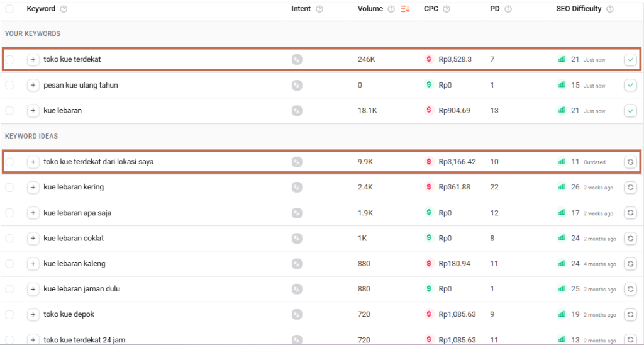
Task: Sort by Volume using the orange sort icon
Action: pyautogui.click(x=406, y=9)
